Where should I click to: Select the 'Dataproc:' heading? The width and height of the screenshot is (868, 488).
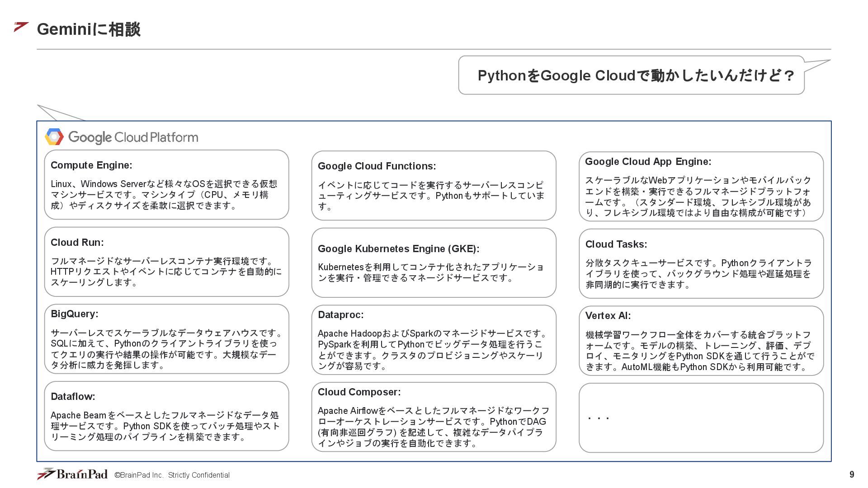(340, 315)
